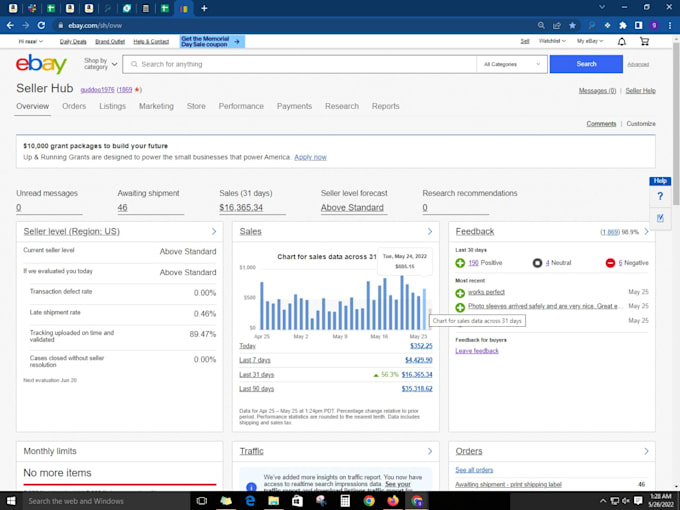Open the Advanced search link

tap(638, 64)
